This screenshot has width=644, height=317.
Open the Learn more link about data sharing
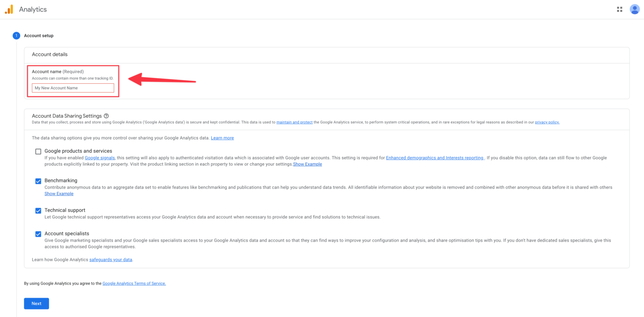point(222,138)
